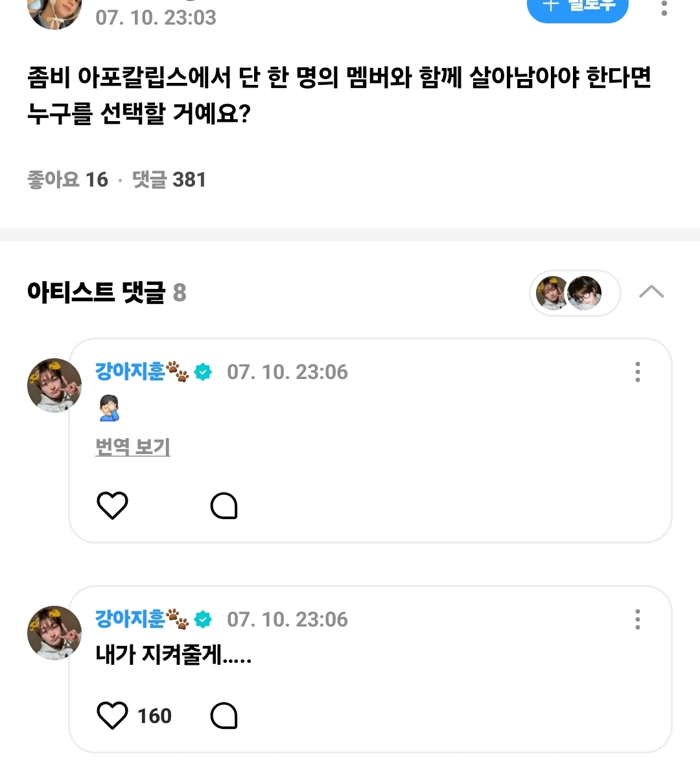Click verified badge on second comment
This screenshot has height=771, width=700.
(x=204, y=619)
